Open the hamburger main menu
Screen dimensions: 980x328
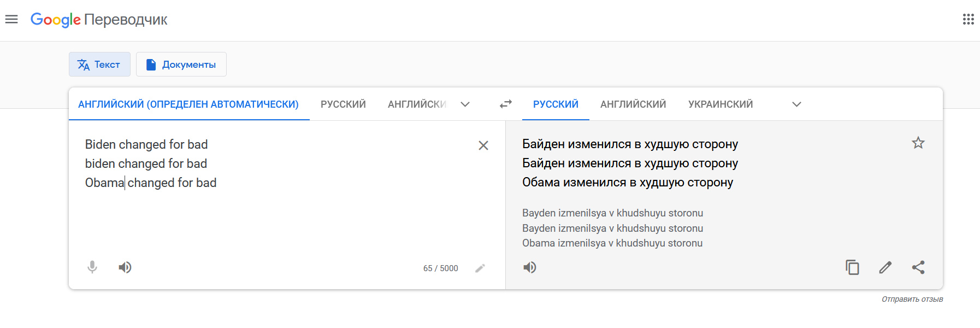(x=11, y=20)
